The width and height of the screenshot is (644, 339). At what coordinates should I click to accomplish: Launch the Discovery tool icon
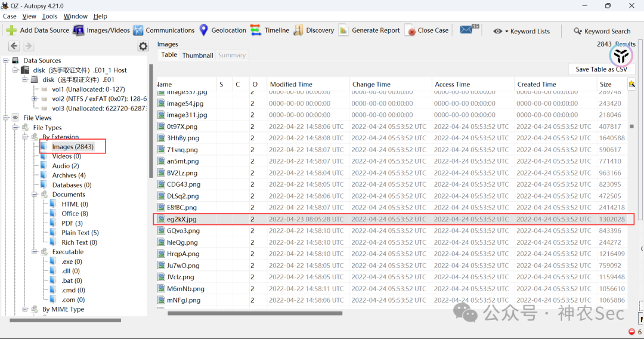click(x=298, y=30)
